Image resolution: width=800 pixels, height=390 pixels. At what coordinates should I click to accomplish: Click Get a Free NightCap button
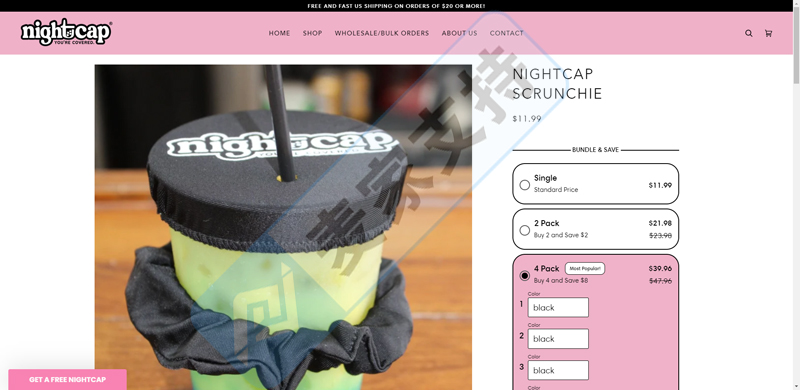pos(67,380)
